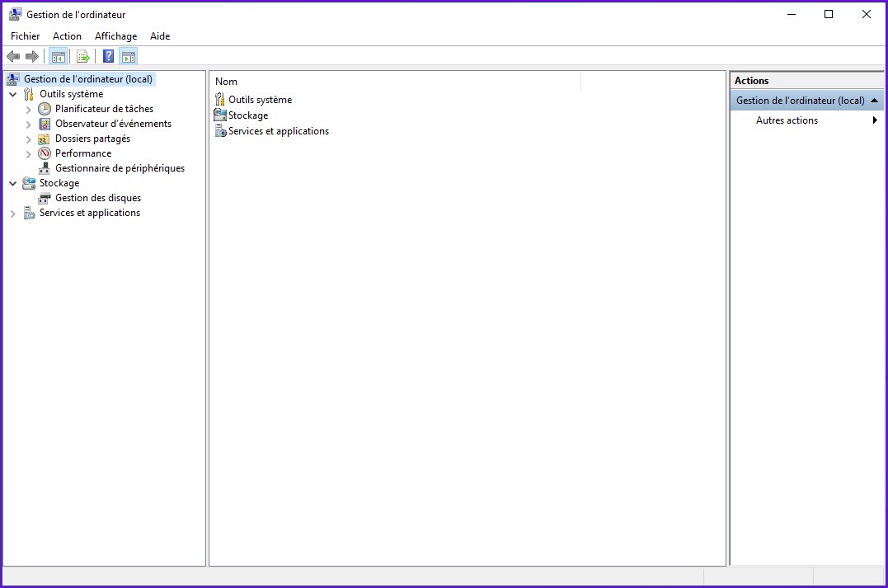This screenshot has width=888, height=588.
Task: Click the Back arrow toolbar icon
Action: [x=13, y=56]
